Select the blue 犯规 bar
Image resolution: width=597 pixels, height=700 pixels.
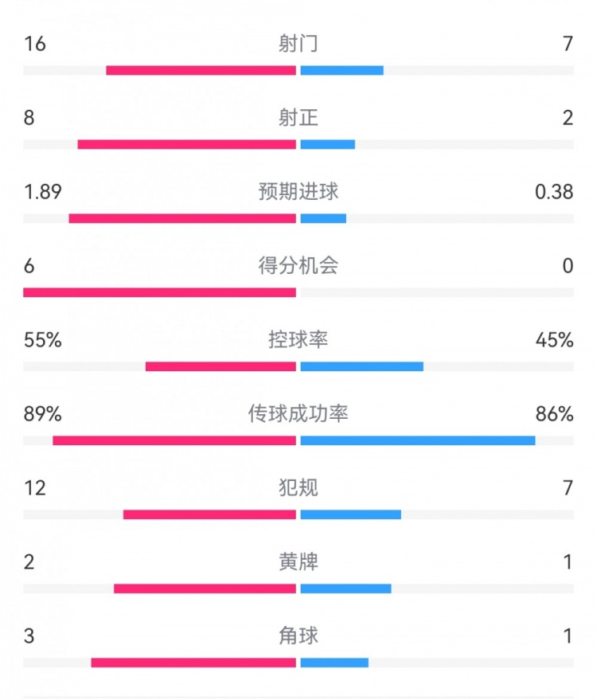click(351, 514)
